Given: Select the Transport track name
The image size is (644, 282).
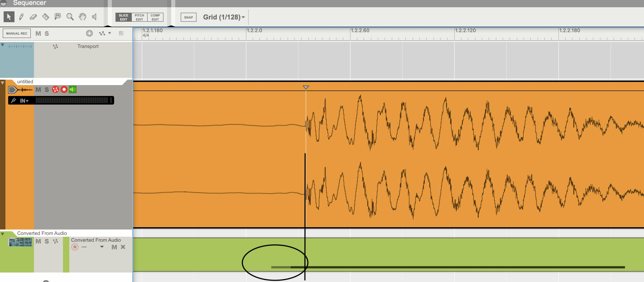Looking at the screenshot, I should point(88,46).
